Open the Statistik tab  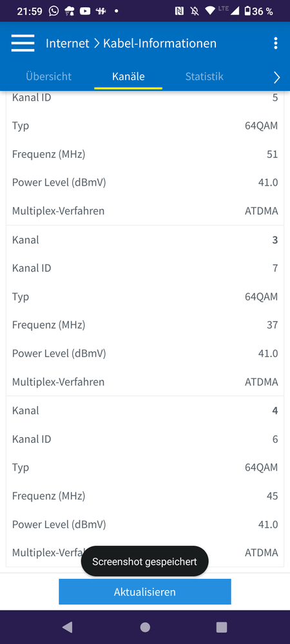click(x=204, y=77)
